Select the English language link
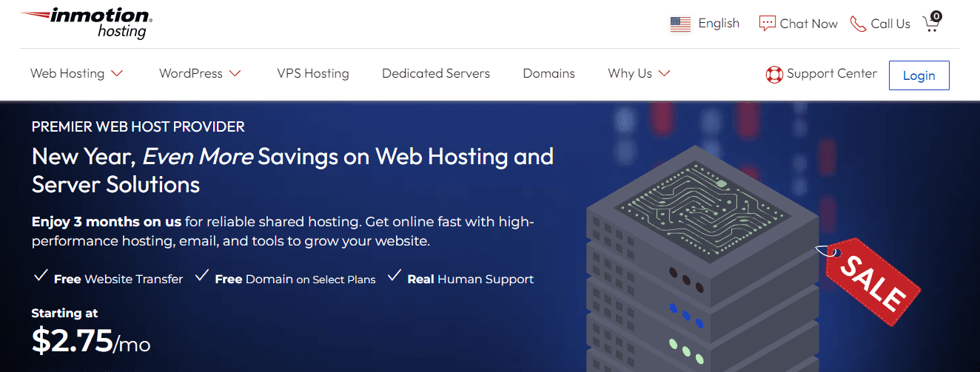The image size is (980, 372). tap(719, 24)
